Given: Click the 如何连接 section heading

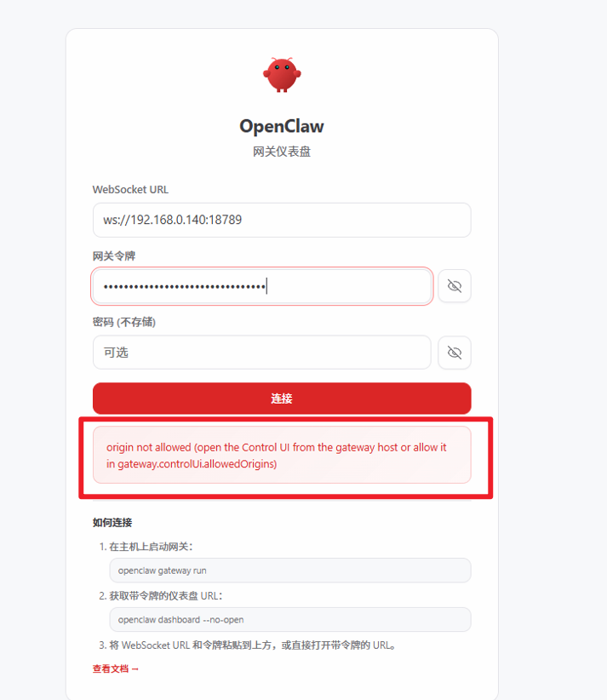Looking at the screenshot, I should pos(112,523).
